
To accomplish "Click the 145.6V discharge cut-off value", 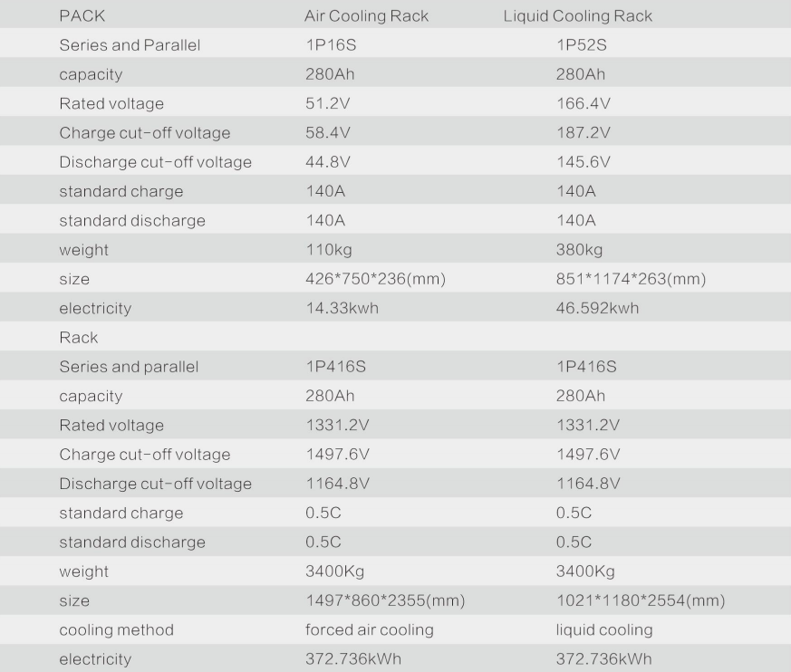I will click(x=583, y=162).
